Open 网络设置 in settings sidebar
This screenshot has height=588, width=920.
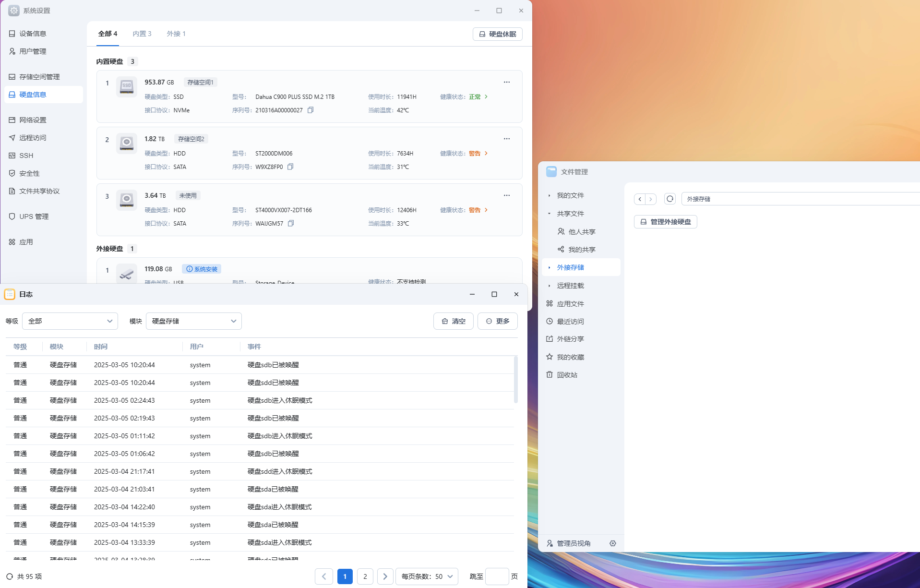(x=44, y=120)
